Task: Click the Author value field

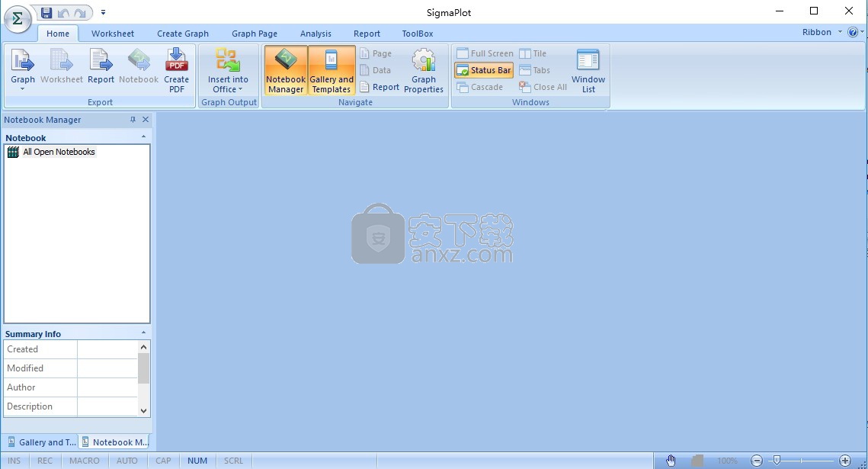Action: pos(107,387)
